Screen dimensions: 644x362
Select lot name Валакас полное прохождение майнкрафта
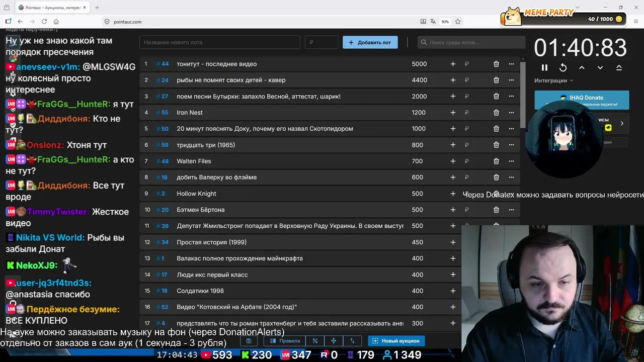(x=239, y=258)
